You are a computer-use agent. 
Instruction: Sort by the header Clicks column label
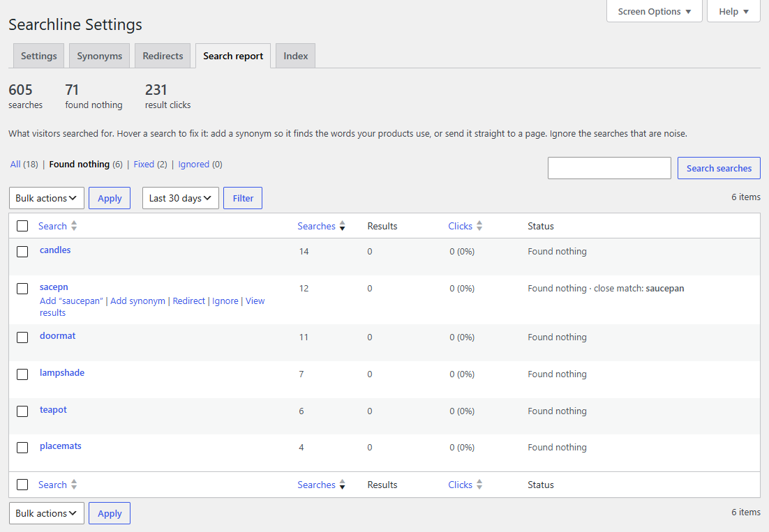coord(460,226)
